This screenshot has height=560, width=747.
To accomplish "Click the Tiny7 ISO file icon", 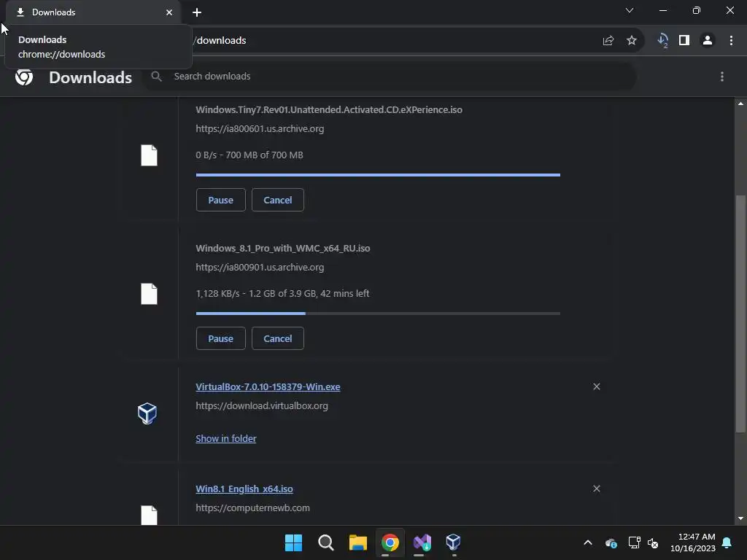I will click(149, 155).
